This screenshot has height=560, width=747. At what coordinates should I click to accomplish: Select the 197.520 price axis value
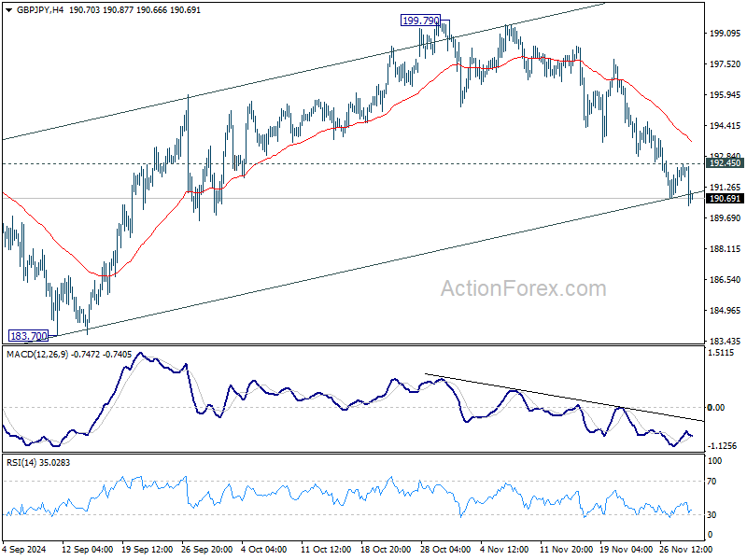coord(725,64)
